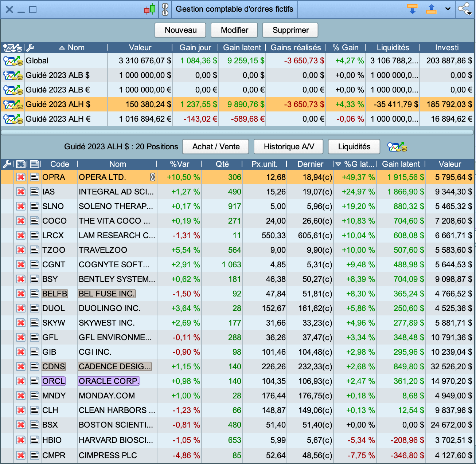Open notes icon for OPRA row

[x=35, y=177]
